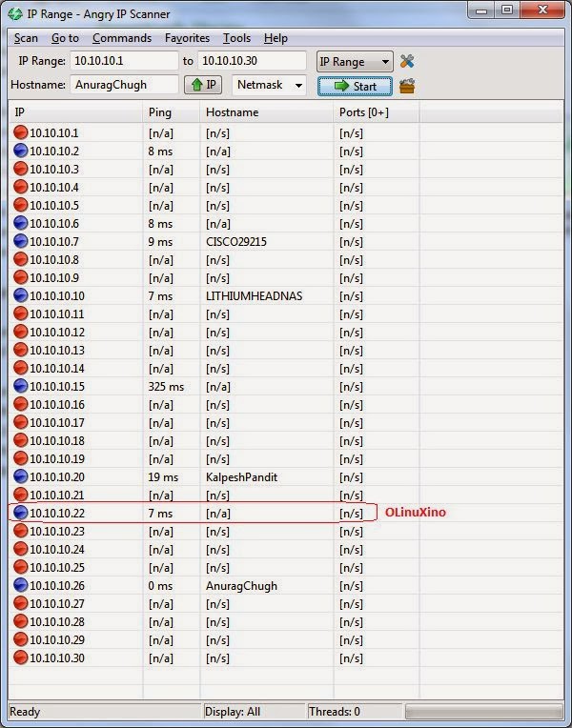Open the Go to menu

click(x=65, y=38)
